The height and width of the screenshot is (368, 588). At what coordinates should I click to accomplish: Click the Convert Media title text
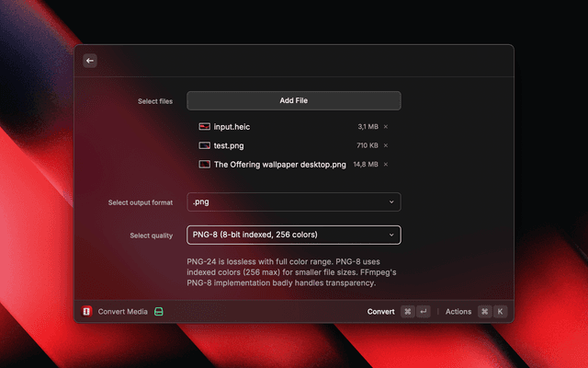[x=123, y=312]
